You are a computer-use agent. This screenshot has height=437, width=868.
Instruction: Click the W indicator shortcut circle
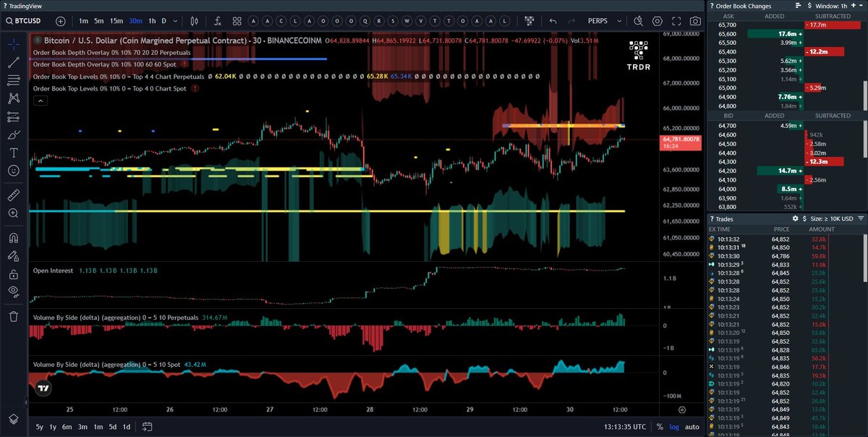[406, 21]
